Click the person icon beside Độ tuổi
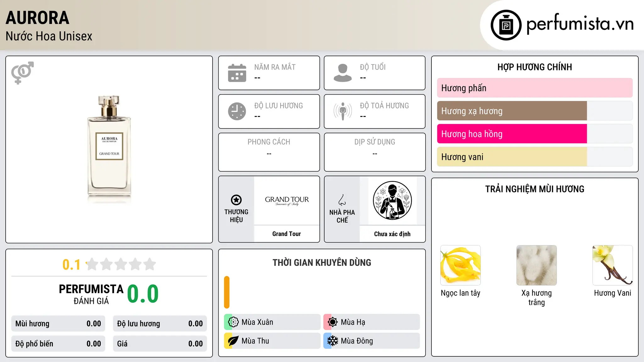The height and width of the screenshot is (362, 644). click(342, 73)
